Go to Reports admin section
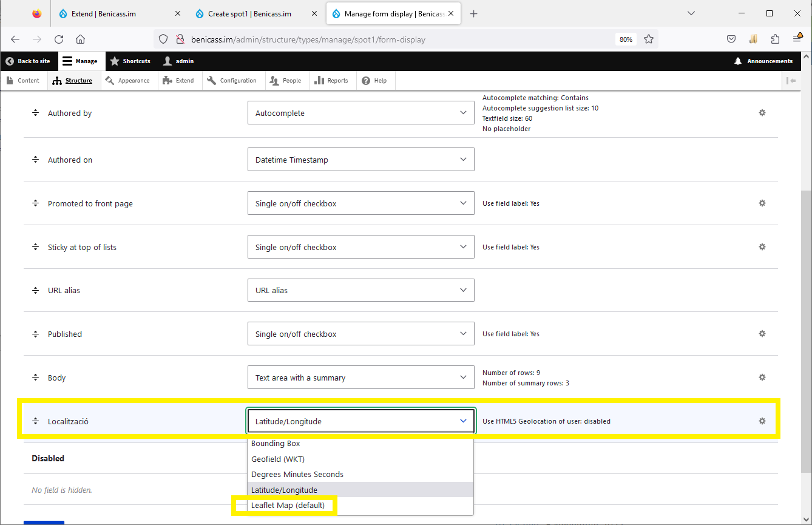 point(332,81)
